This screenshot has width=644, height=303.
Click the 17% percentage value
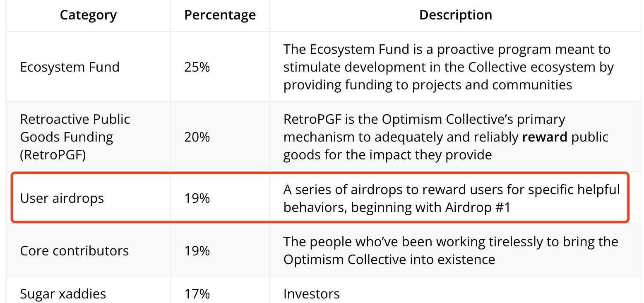tap(197, 294)
